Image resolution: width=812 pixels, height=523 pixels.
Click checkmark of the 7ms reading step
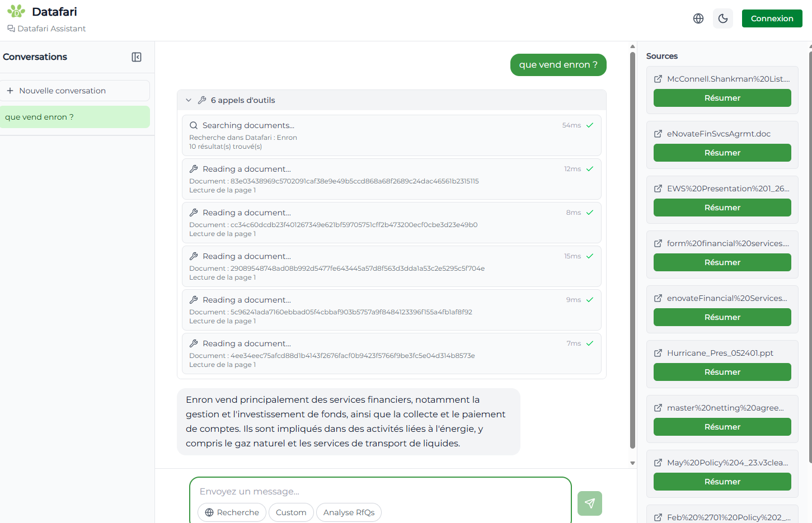(589, 343)
